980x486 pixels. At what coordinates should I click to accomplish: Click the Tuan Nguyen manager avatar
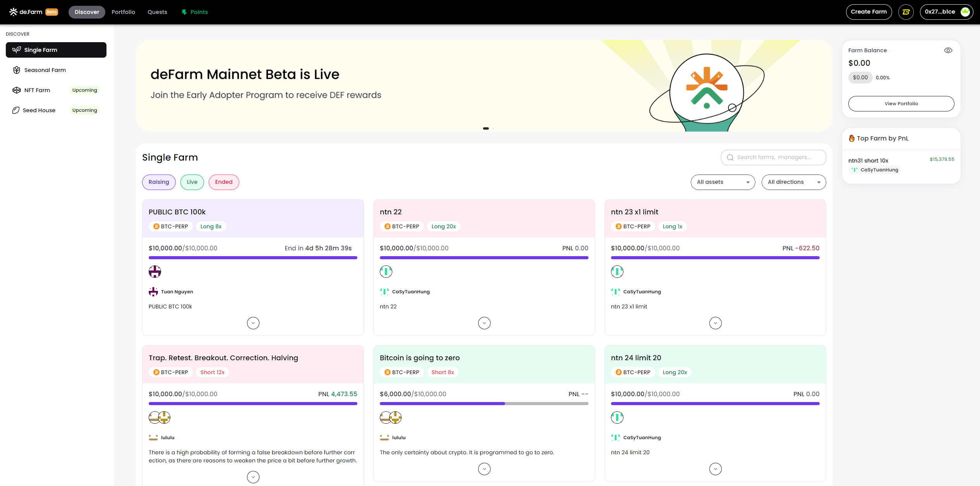(153, 292)
